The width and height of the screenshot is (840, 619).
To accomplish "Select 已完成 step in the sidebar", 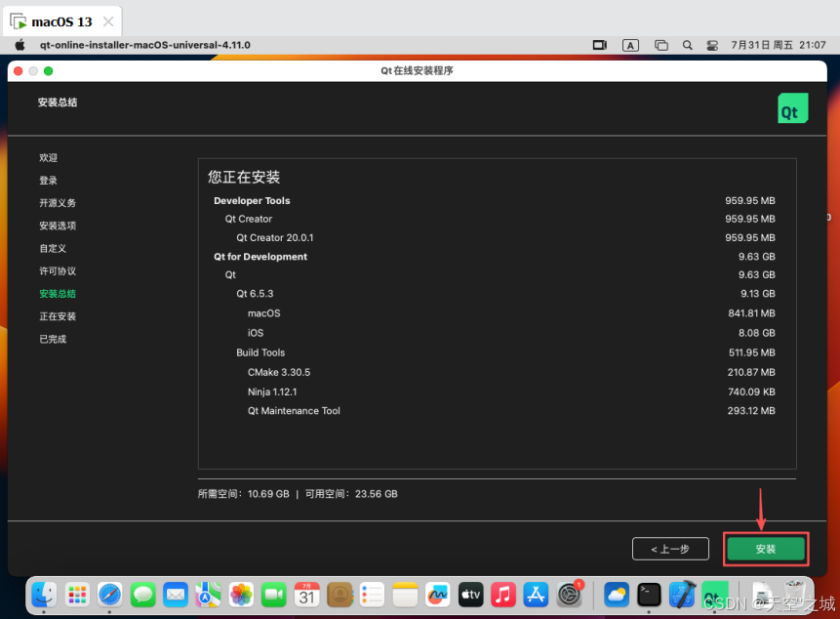I will pos(53,339).
